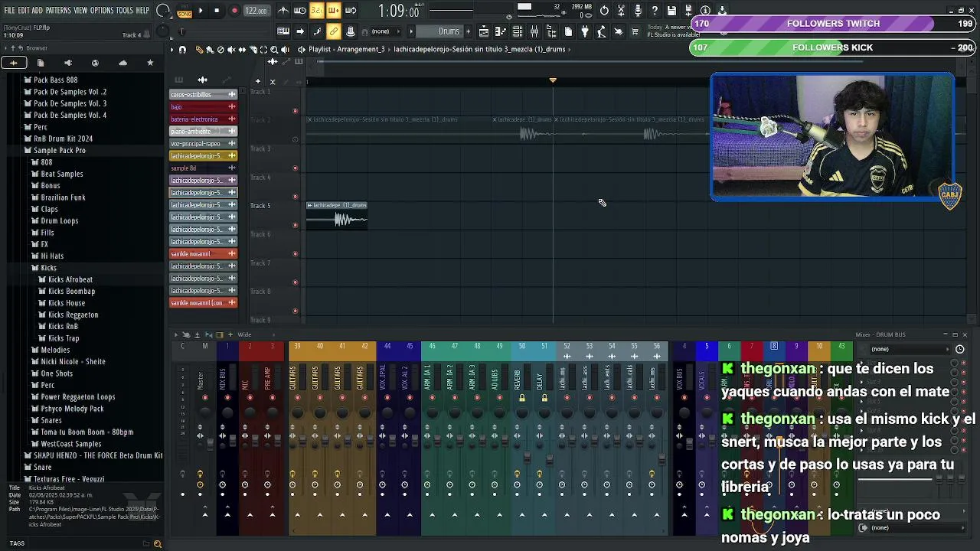The image size is (980, 551).
Task: Select the playlist pencil Draw tool
Action: click(199, 50)
